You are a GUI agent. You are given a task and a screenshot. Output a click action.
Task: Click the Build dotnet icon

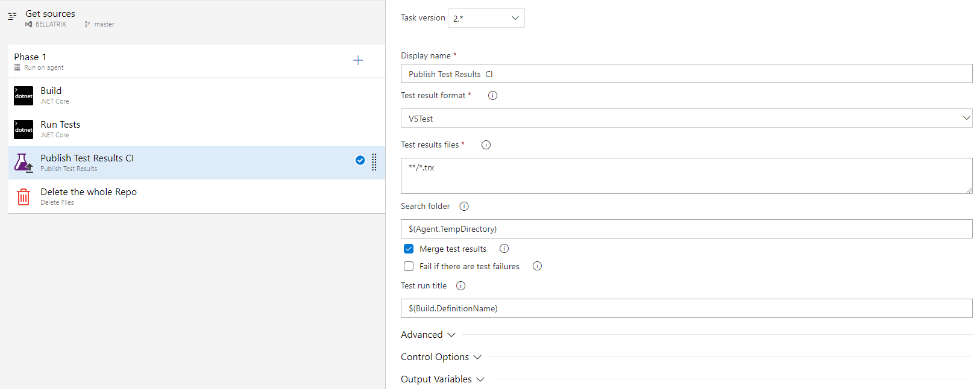pyautogui.click(x=24, y=96)
